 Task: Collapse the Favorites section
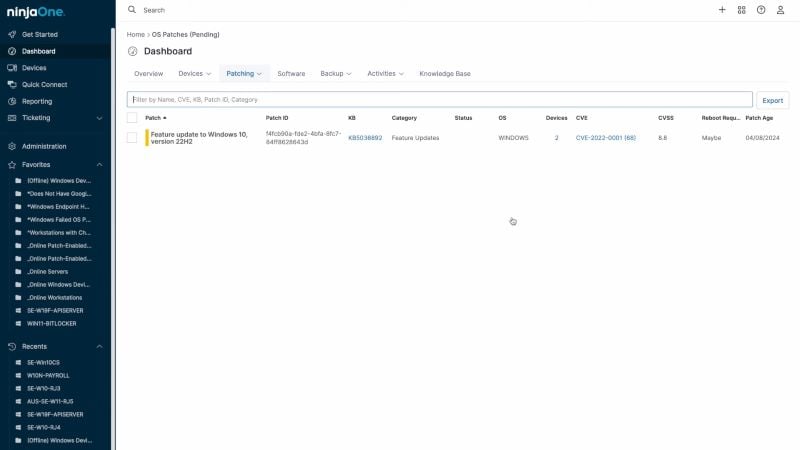(x=99, y=165)
